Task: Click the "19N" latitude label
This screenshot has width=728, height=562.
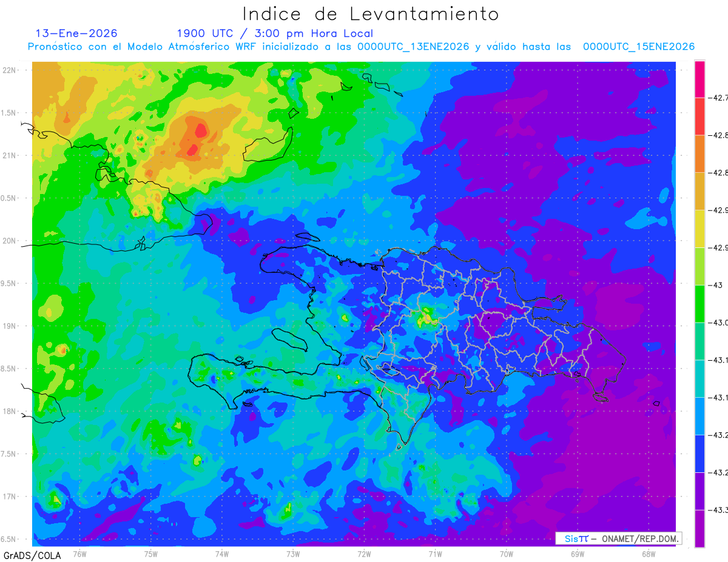Action: coord(9,326)
